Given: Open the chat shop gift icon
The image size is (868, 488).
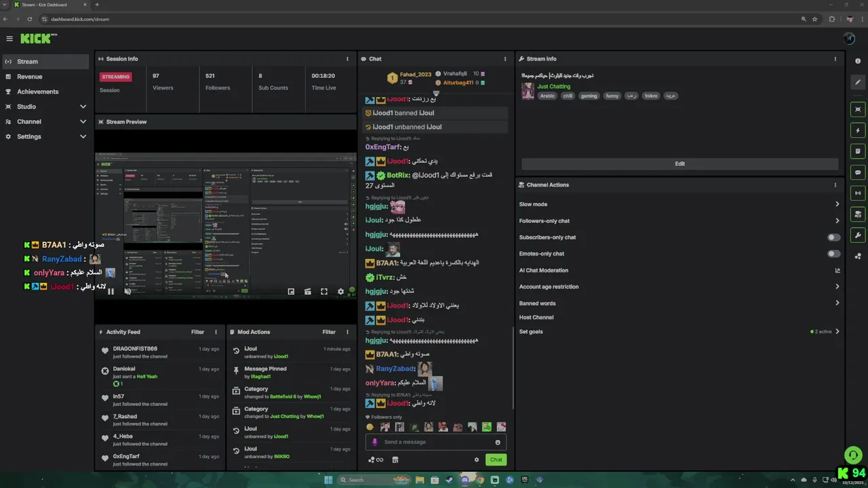Looking at the screenshot, I should pyautogui.click(x=395, y=460).
